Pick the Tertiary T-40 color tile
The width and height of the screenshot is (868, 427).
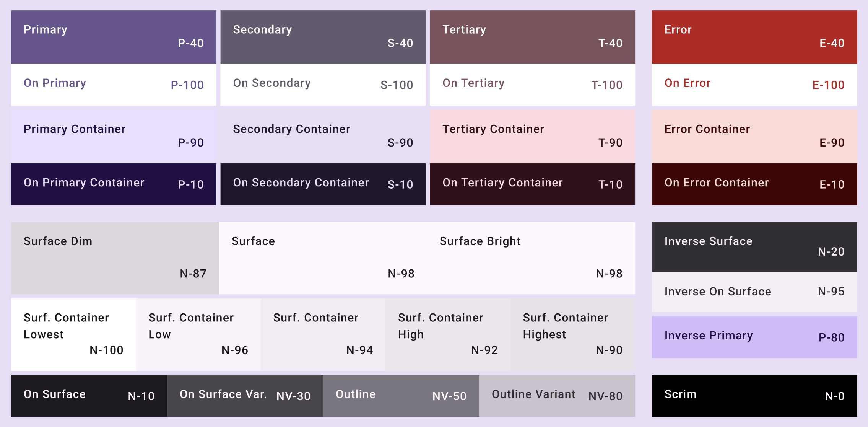pyautogui.click(x=532, y=37)
